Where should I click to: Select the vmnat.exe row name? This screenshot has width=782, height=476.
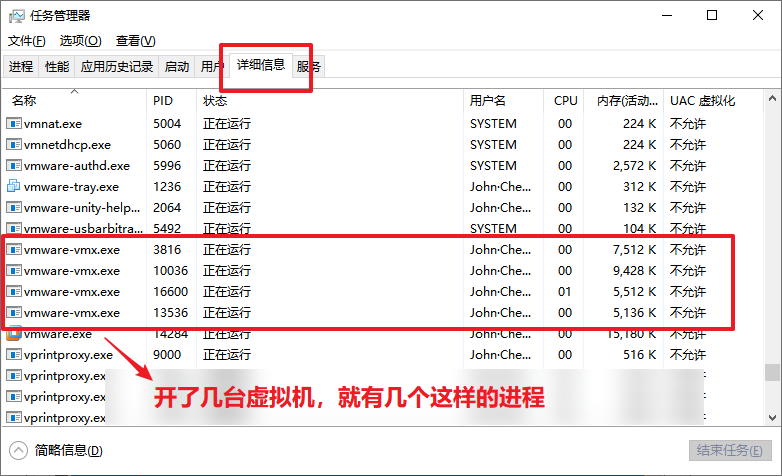point(53,124)
